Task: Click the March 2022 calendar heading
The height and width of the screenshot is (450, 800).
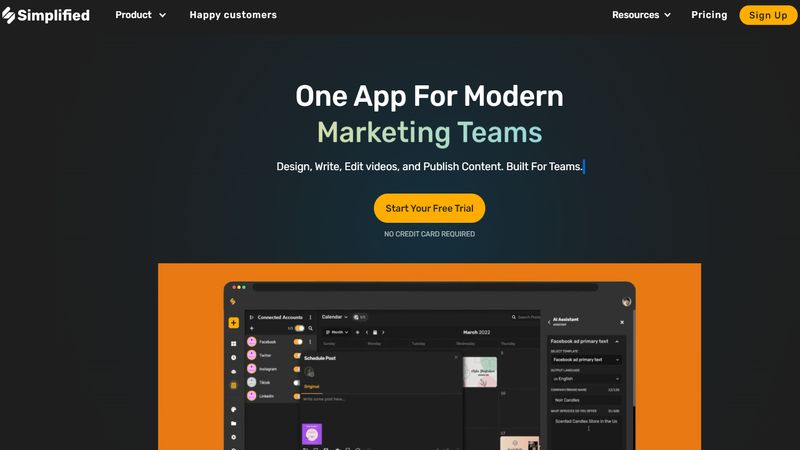Action: pos(477,332)
